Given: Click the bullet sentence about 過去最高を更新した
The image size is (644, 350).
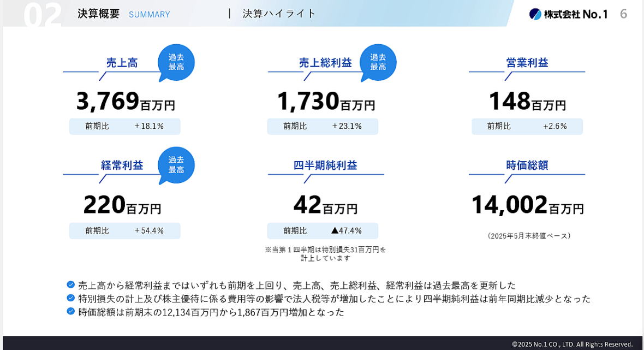Looking at the screenshot, I should [x=297, y=285].
